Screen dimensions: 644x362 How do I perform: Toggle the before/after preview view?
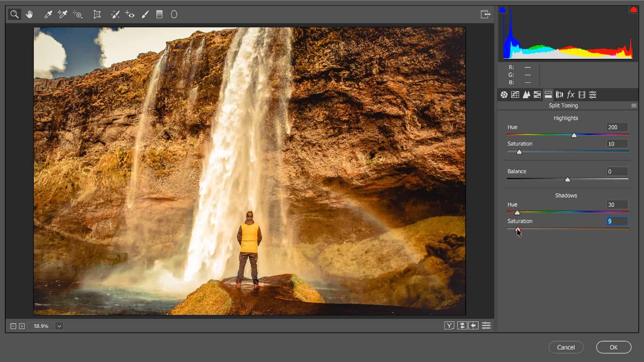click(x=449, y=326)
